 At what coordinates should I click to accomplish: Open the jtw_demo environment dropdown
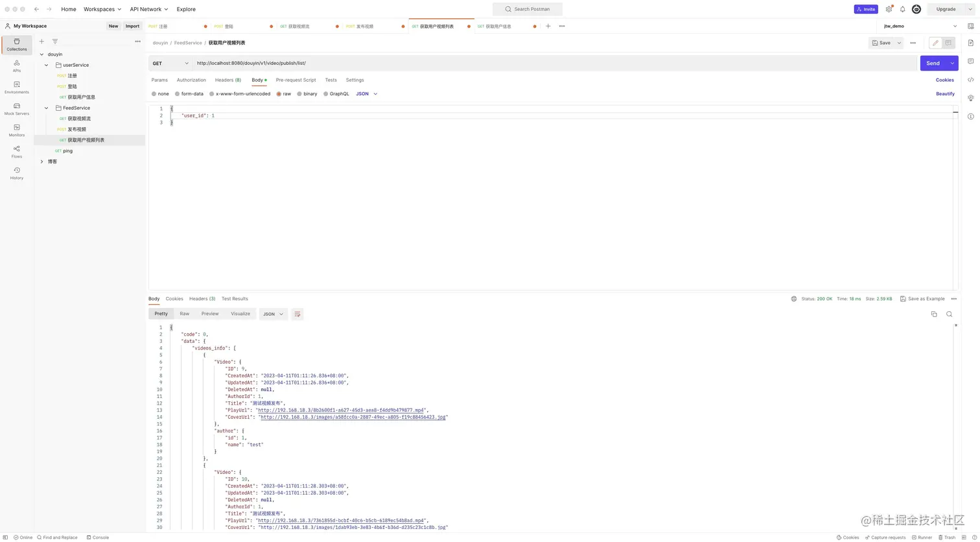pyautogui.click(x=920, y=26)
